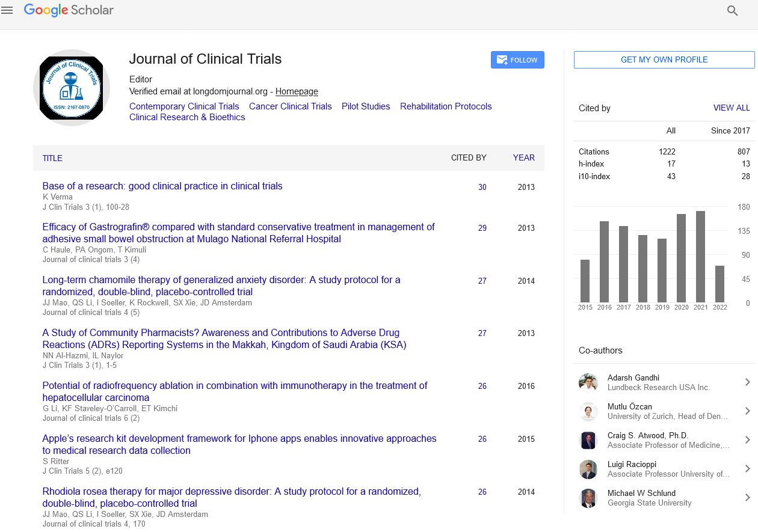Screen dimensions: 758x532
Task: Open the Homepage link
Action: [297, 91]
